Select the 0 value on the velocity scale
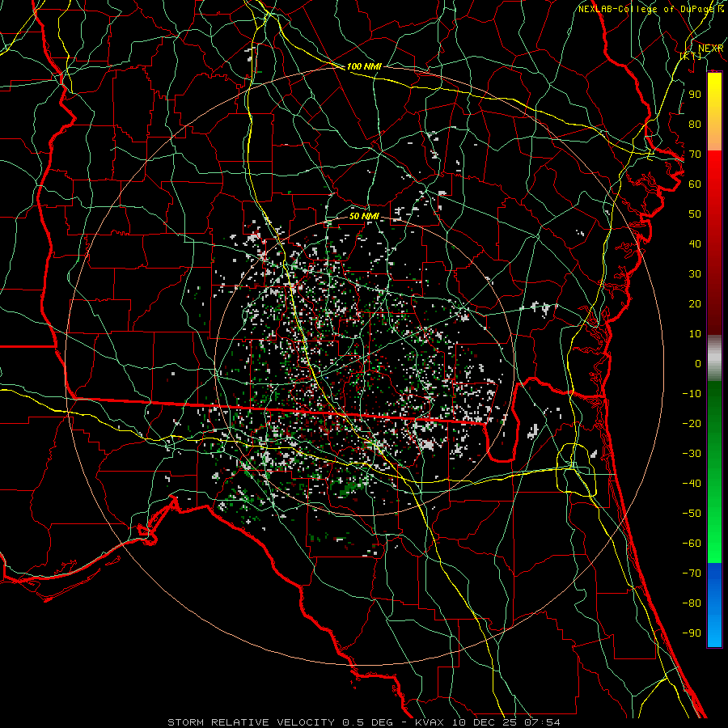The image size is (728, 728). click(x=698, y=363)
